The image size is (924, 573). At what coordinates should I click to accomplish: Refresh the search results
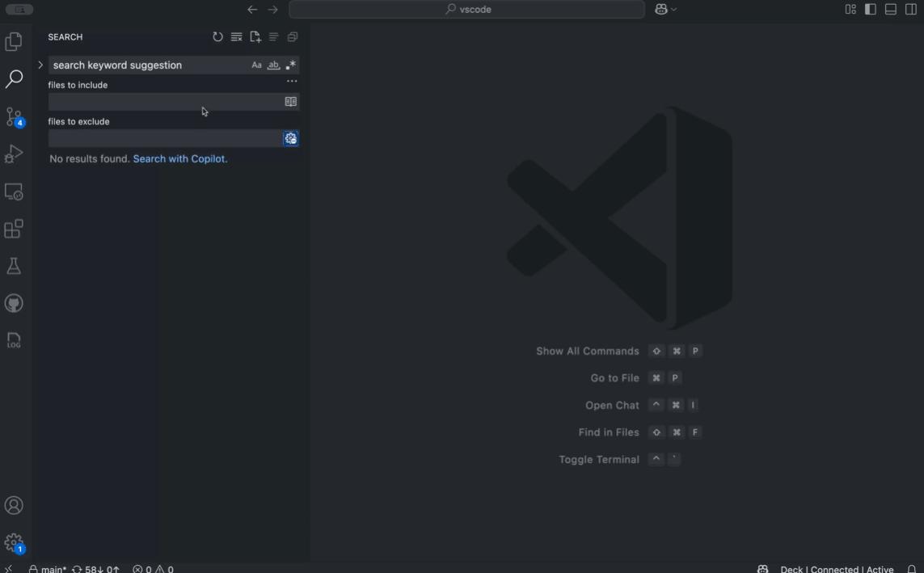tap(217, 36)
